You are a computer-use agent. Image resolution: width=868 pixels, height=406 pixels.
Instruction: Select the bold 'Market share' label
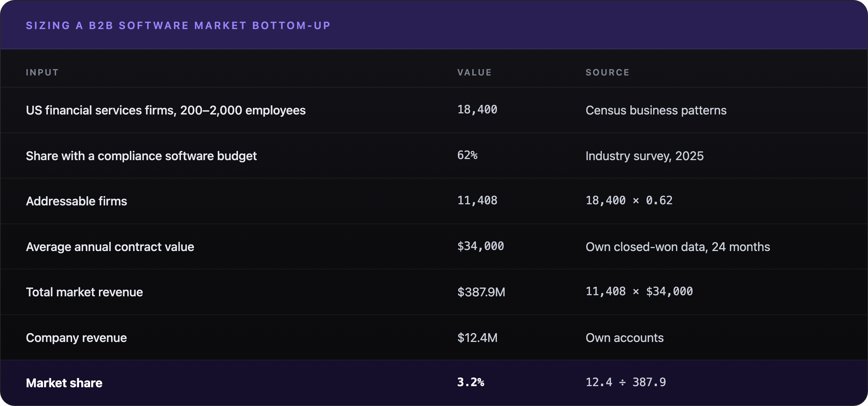point(64,383)
